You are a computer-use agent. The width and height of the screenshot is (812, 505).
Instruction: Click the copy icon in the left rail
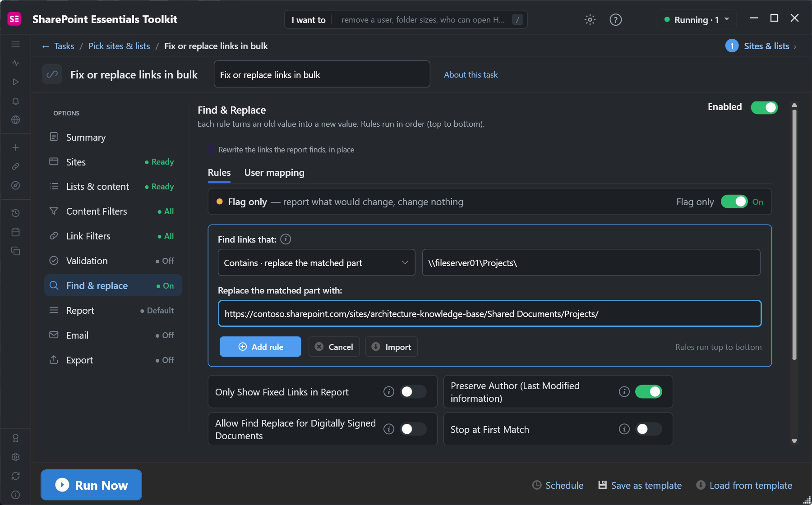click(16, 251)
